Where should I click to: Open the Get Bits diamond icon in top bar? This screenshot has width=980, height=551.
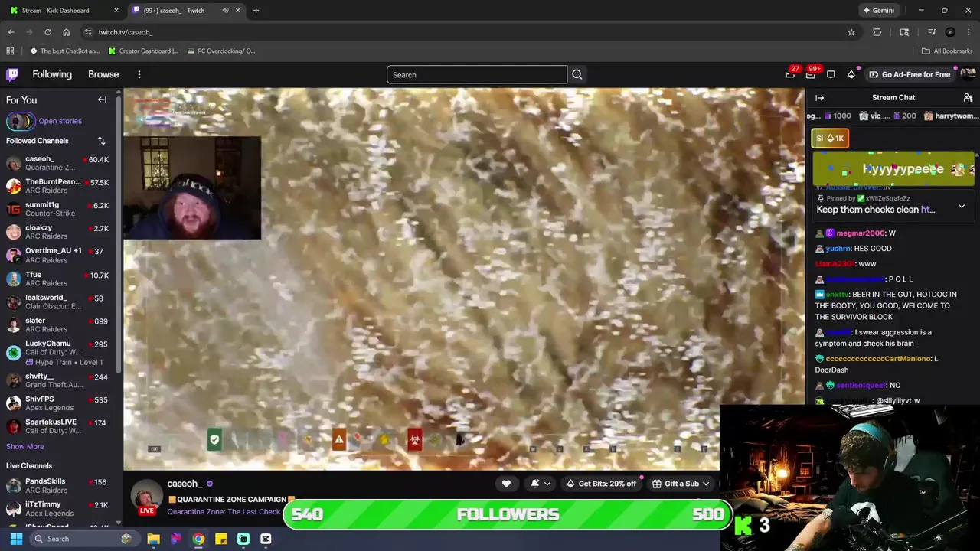(851, 74)
